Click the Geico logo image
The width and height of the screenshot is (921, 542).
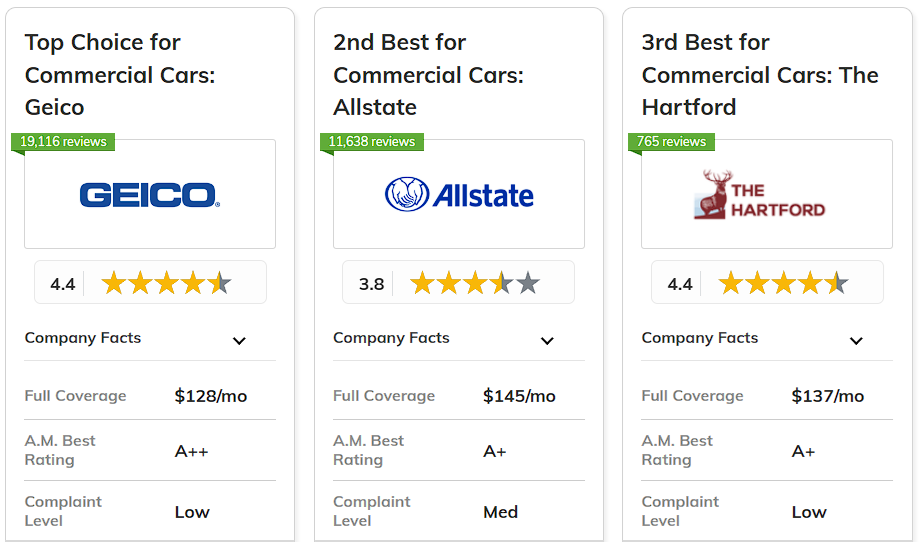click(x=150, y=195)
